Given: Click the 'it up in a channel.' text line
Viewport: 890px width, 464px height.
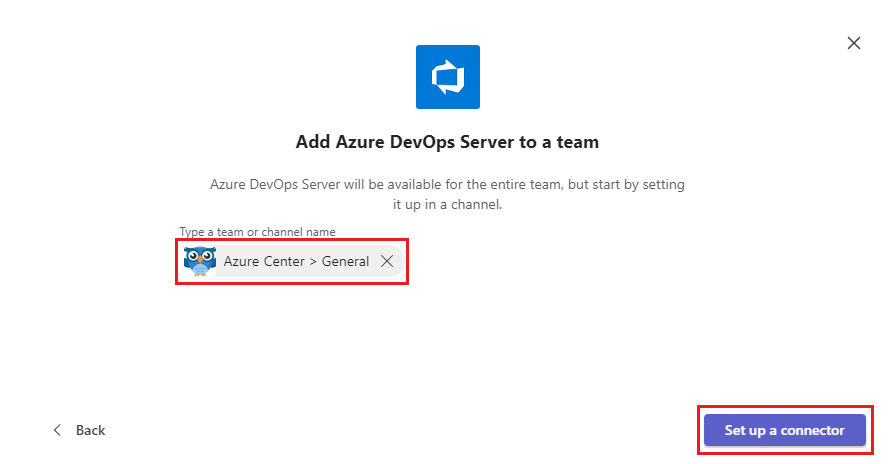Looking at the screenshot, I should tap(447, 204).
